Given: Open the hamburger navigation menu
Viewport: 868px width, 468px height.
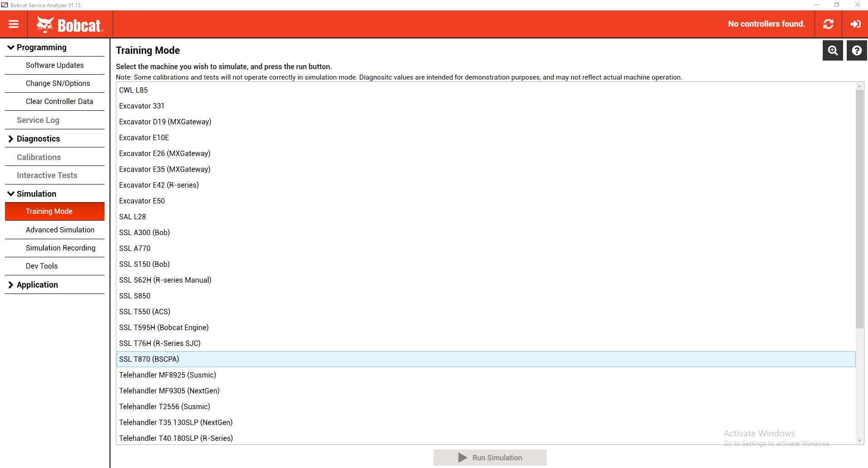Looking at the screenshot, I should point(14,24).
